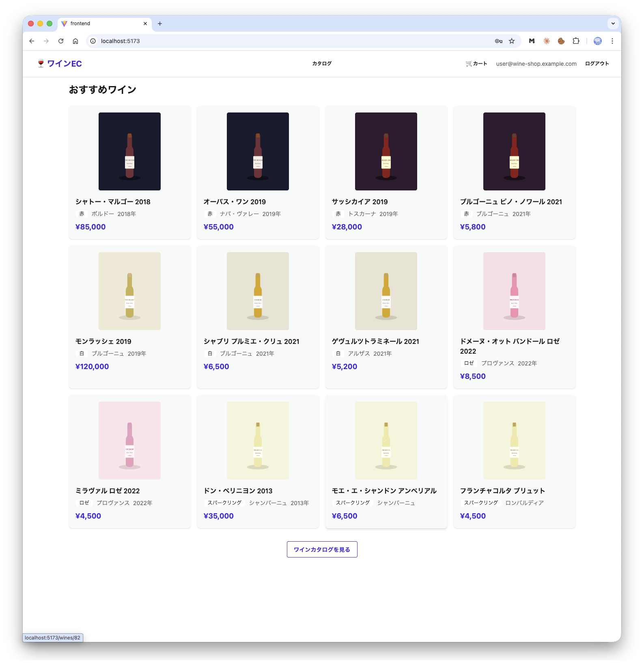Reload the page with refresh icon

coord(61,41)
